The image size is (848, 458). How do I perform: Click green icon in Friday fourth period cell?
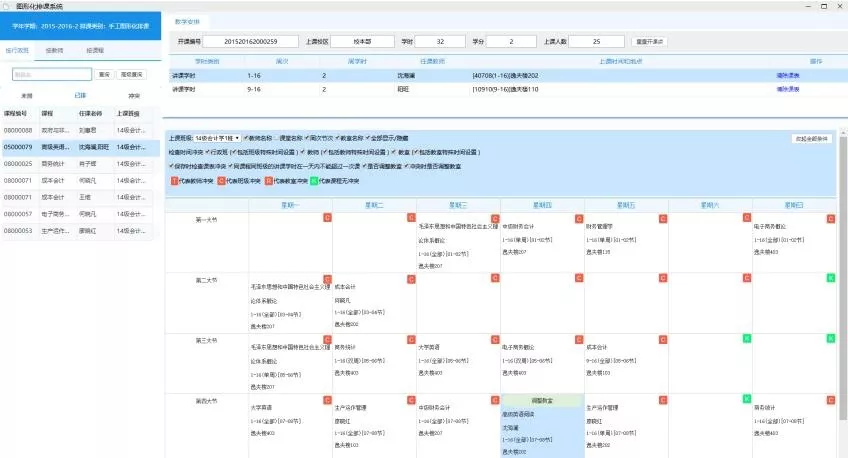click(x=747, y=399)
